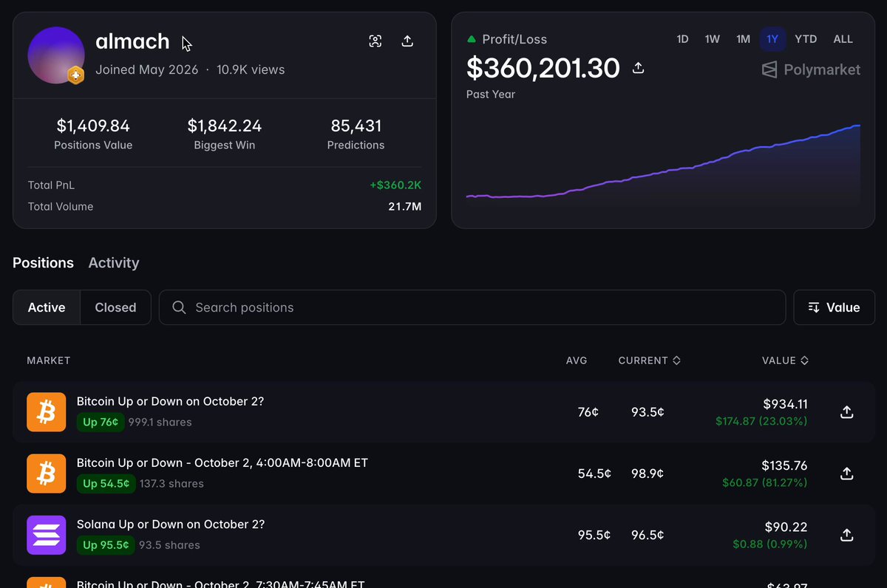
Task: Show Active positions
Action: coord(47,307)
